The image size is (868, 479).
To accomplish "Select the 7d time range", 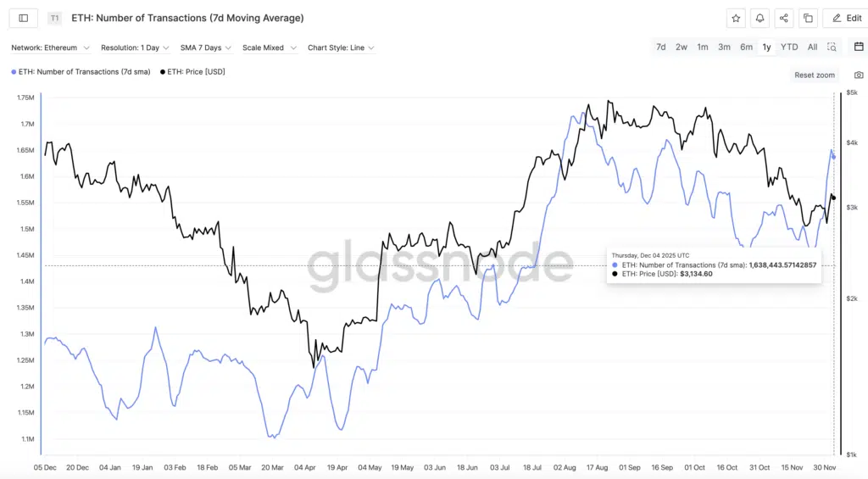I will [660, 47].
